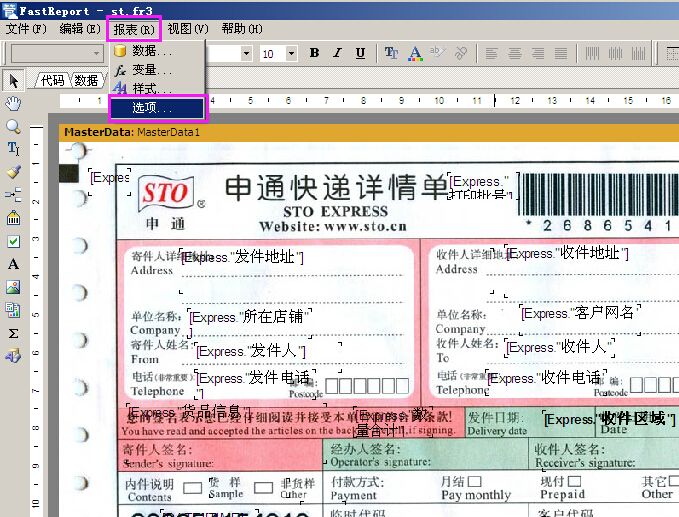Choose 选项... from the 报表 menu
Image resolution: width=679 pixels, height=517 pixels.
(x=155, y=107)
